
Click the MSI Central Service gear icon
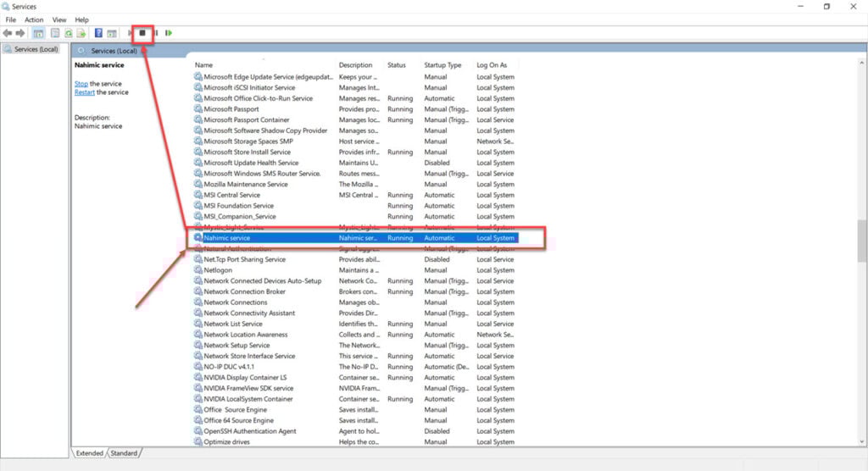[x=198, y=195]
